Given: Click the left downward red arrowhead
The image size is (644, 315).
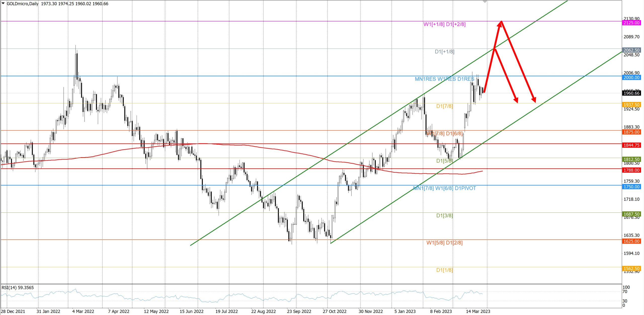Looking at the screenshot, I should point(516,100).
